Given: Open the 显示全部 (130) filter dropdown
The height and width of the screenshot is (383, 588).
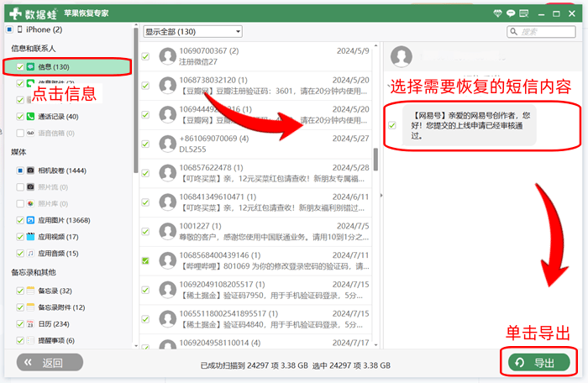Looking at the screenshot, I should tap(192, 31).
